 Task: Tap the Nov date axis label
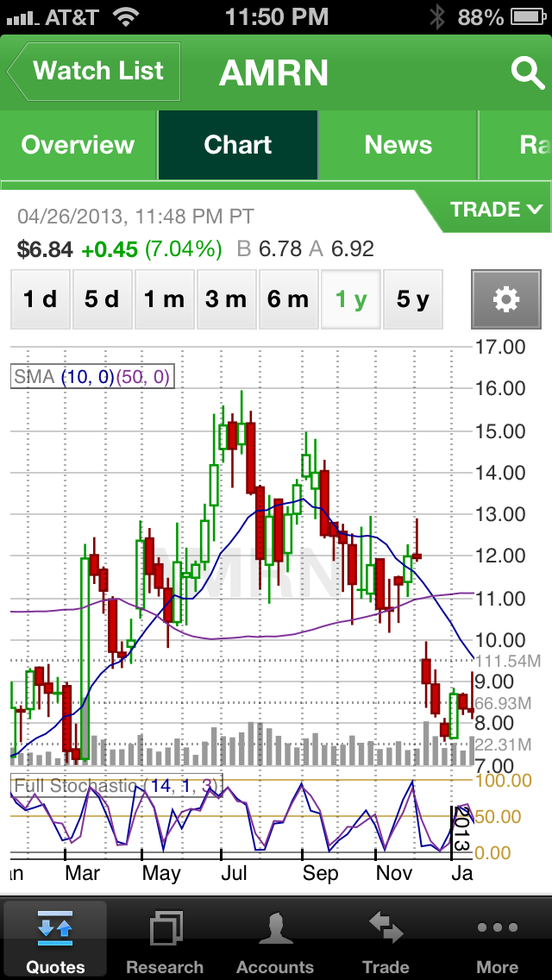click(394, 872)
